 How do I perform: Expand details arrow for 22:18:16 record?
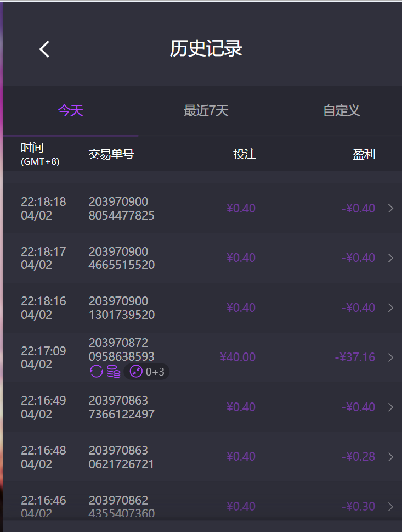click(390, 308)
